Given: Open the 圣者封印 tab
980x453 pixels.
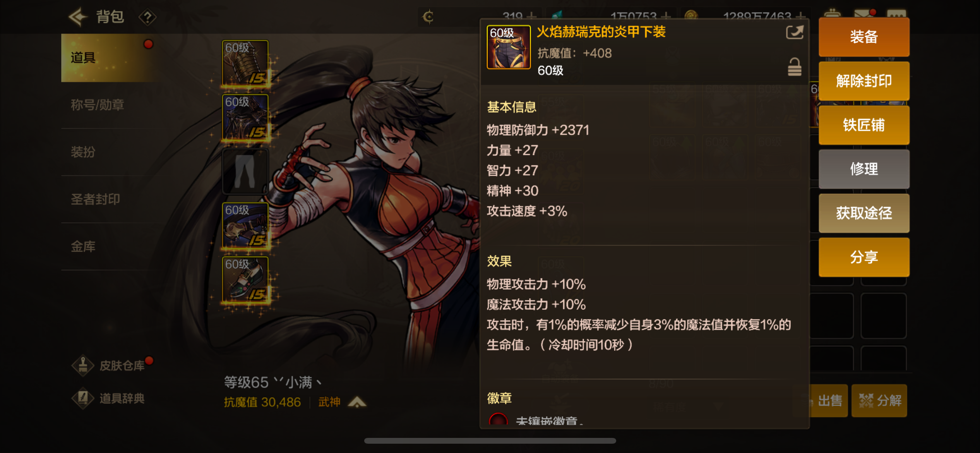Looking at the screenshot, I should click(96, 199).
